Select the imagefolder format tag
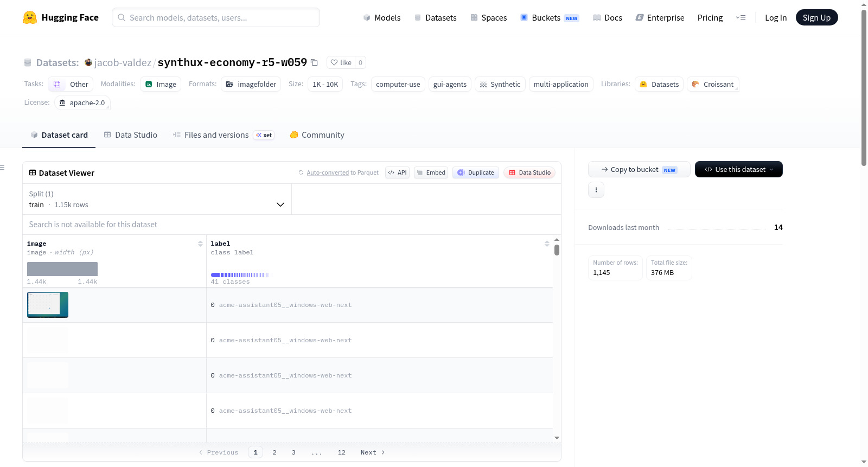This screenshot has height=467, width=868. (x=251, y=84)
